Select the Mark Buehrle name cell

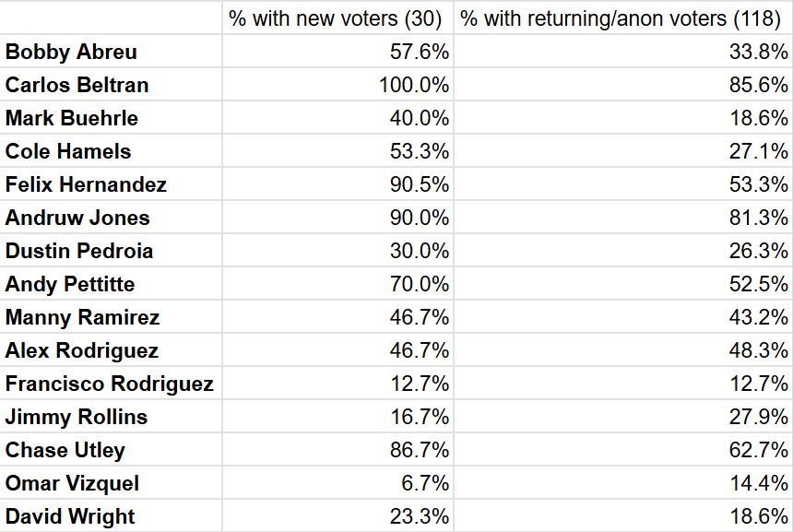(x=72, y=119)
